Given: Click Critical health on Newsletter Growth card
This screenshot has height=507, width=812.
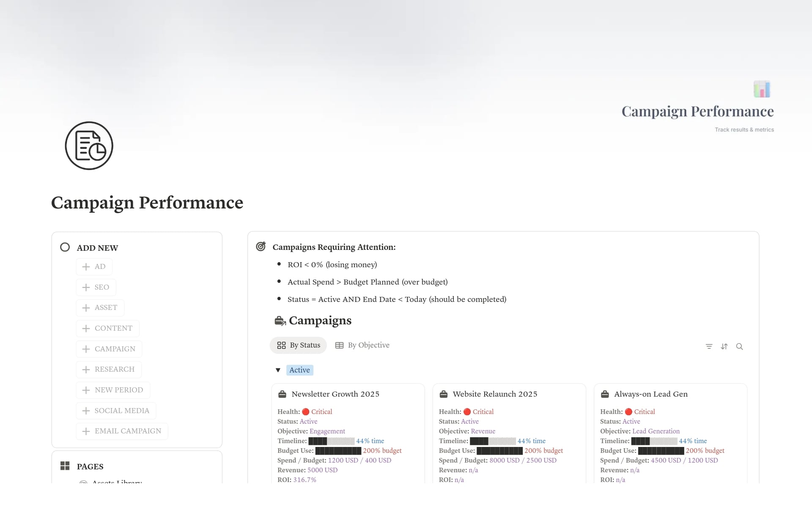Looking at the screenshot, I should (x=317, y=412).
